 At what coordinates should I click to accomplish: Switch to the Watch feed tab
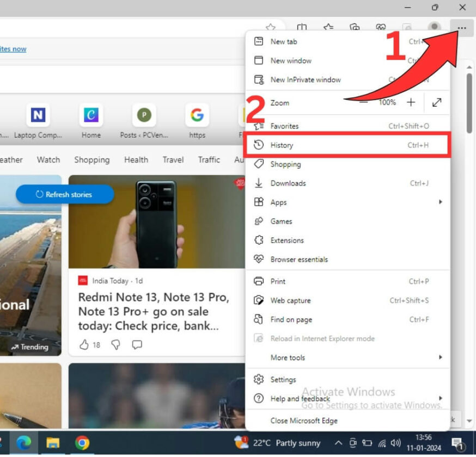48,159
